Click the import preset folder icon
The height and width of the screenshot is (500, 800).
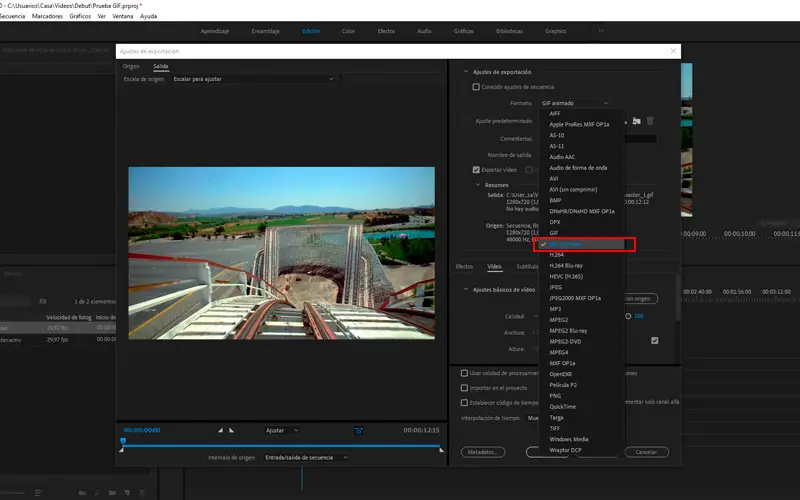pos(636,121)
